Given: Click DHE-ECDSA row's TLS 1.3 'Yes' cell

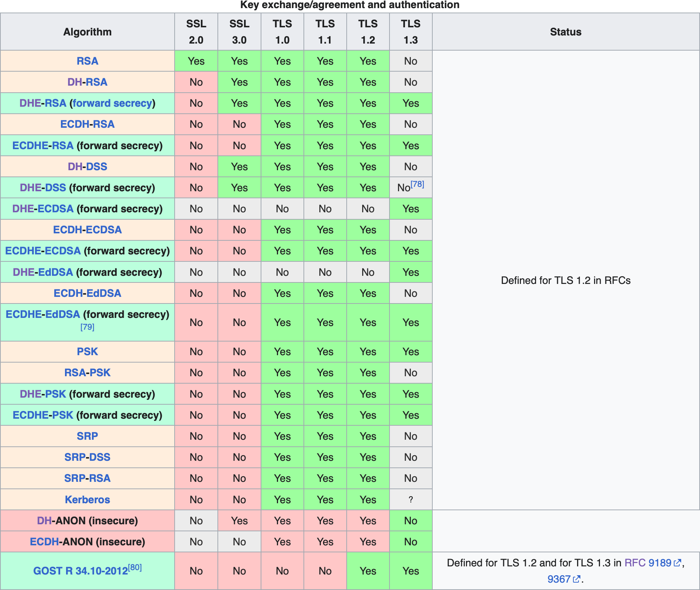Looking at the screenshot, I should click(x=411, y=209).
